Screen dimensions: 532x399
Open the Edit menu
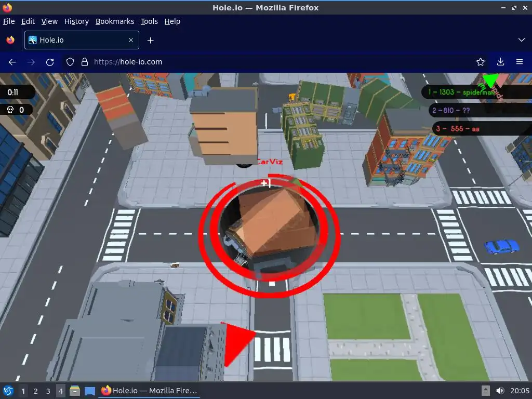point(28,21)
